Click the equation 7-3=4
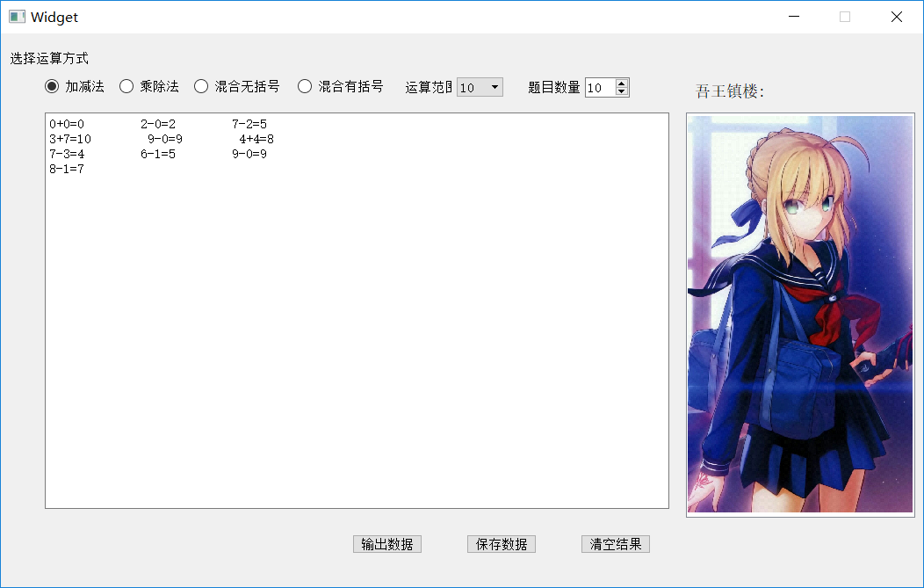 (x=67, y=154)
